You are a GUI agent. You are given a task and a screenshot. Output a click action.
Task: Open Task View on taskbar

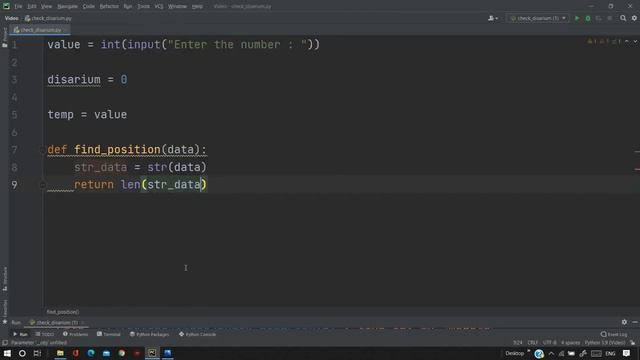click(x=37, y=353)
